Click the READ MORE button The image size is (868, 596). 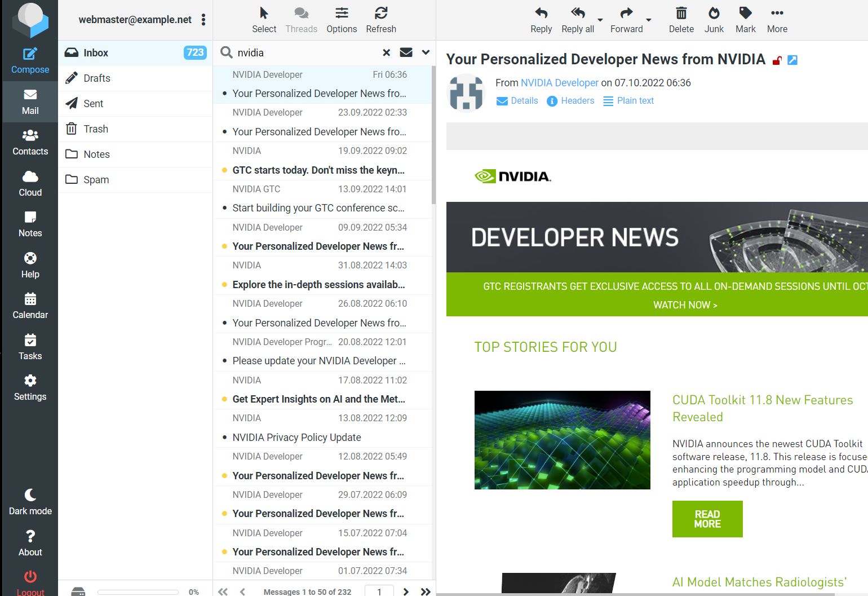click(707, 519)
